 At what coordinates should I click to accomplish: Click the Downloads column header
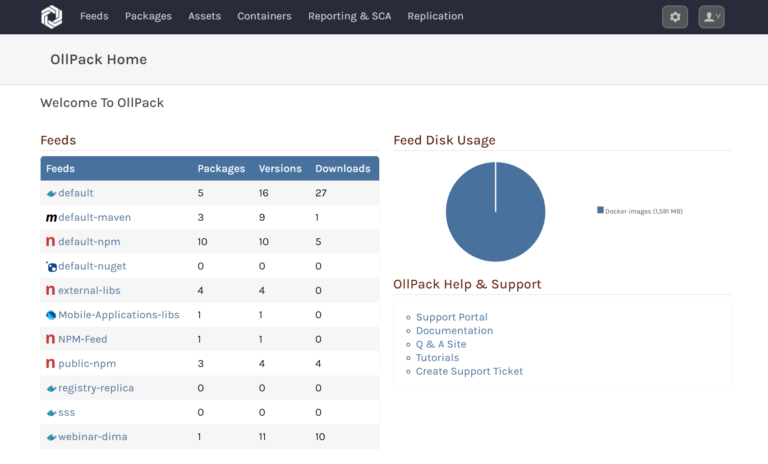343,169
